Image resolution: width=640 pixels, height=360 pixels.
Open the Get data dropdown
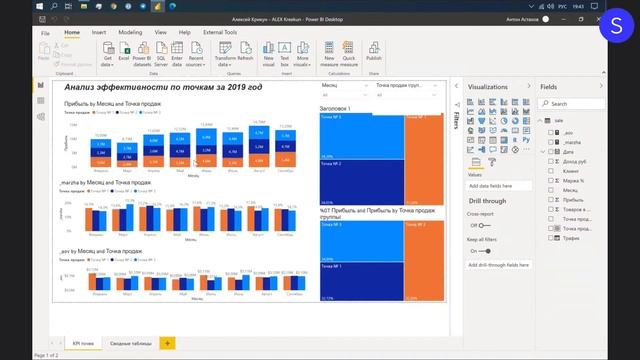[108, 54]
